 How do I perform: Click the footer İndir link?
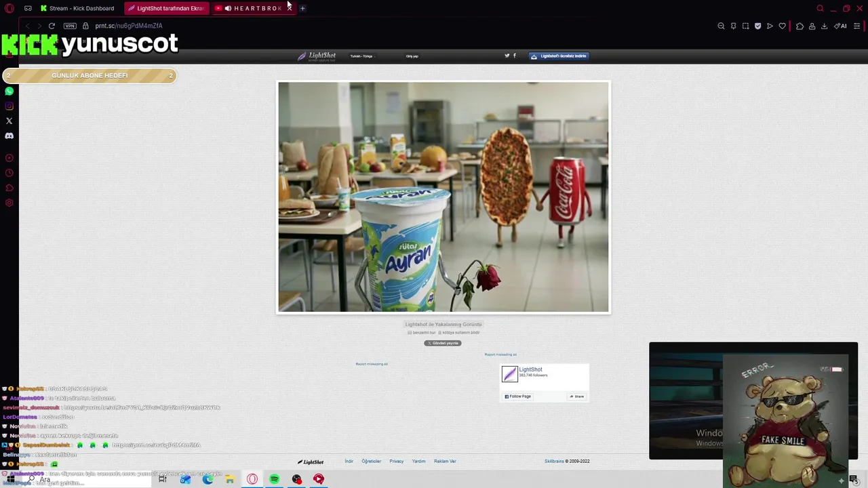click(x=349, y=462)
